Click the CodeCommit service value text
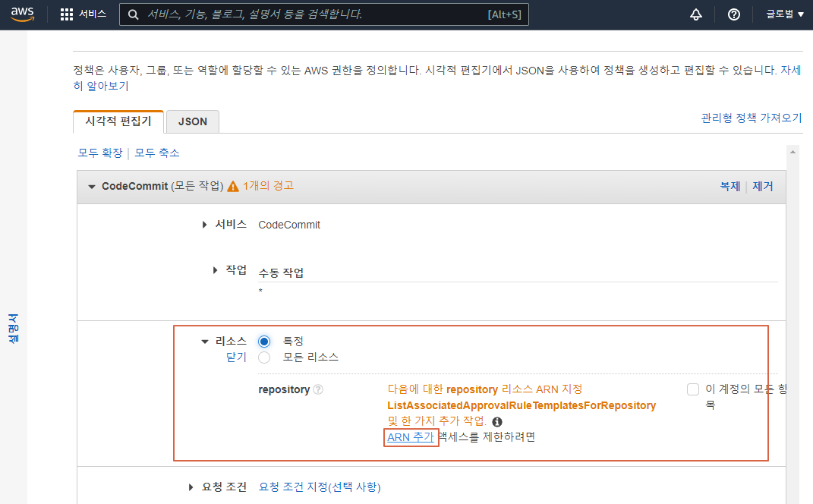The width and height of the screenshot is (813, 504). [289, 225]
